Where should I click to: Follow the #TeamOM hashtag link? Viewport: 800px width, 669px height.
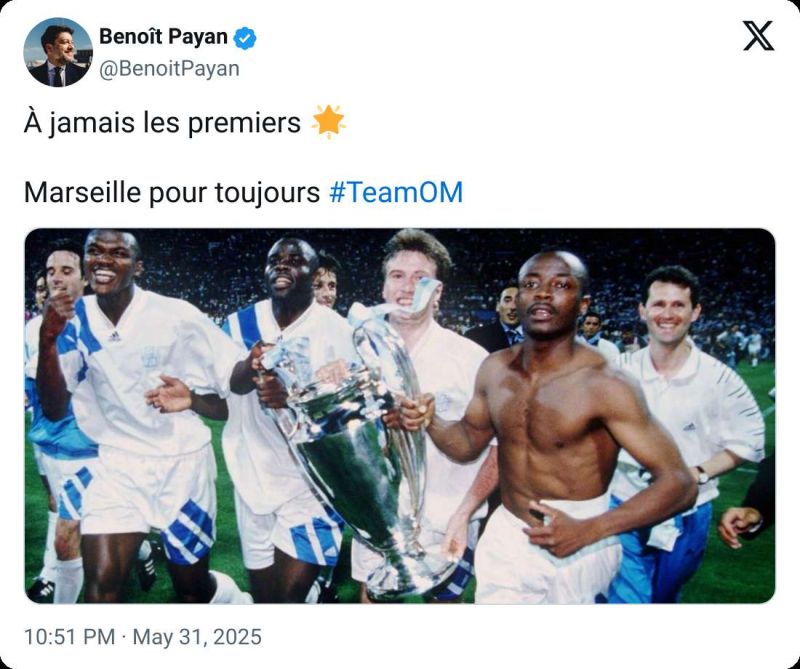[x=396, y=192]
